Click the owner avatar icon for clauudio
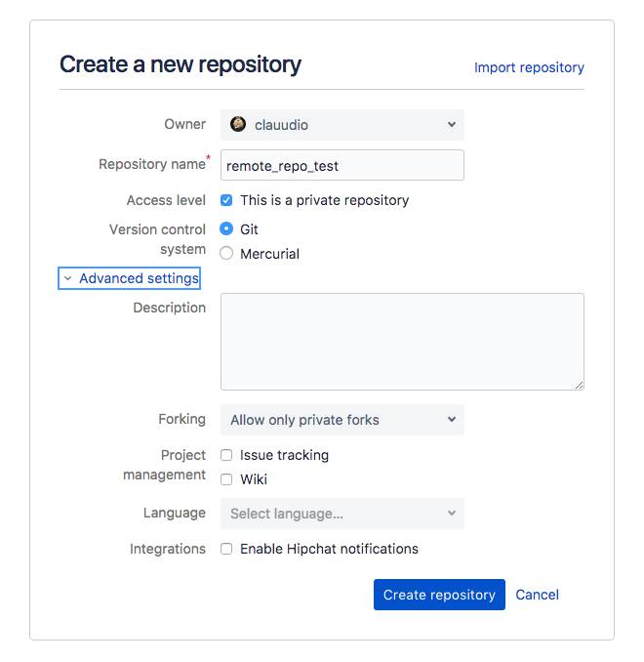Screen dimensions: 644x662 [238, 124]
